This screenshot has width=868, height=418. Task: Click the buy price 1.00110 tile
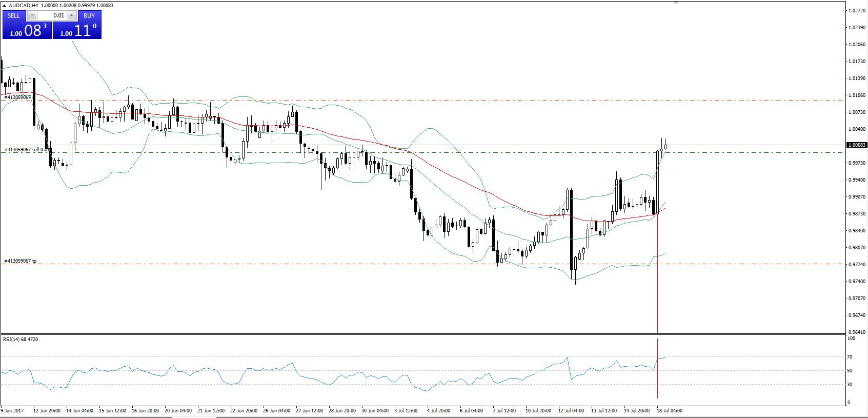tap(77, 30)
